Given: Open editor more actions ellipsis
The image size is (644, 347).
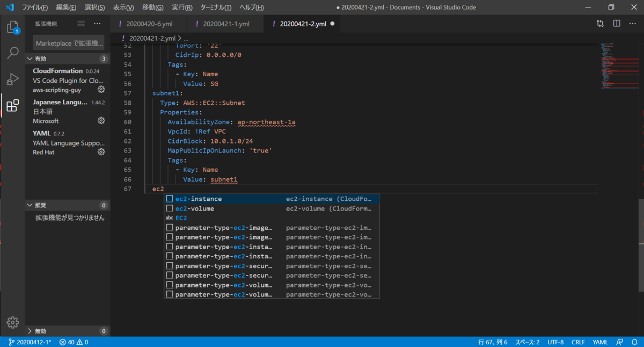Looking at the screenshot, I should click(633, 24).
